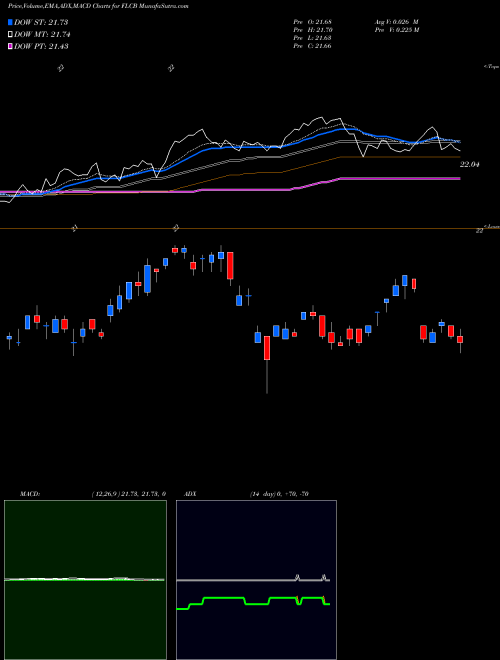Click the 'ADX' panel title

190,494
